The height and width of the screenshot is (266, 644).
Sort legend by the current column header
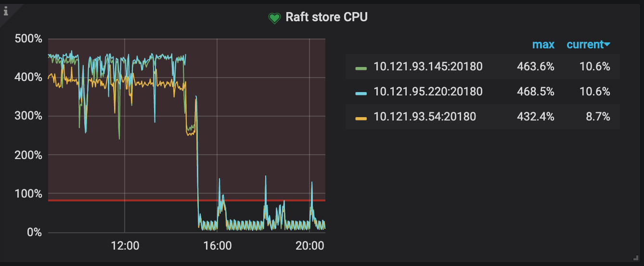[588, 45]
